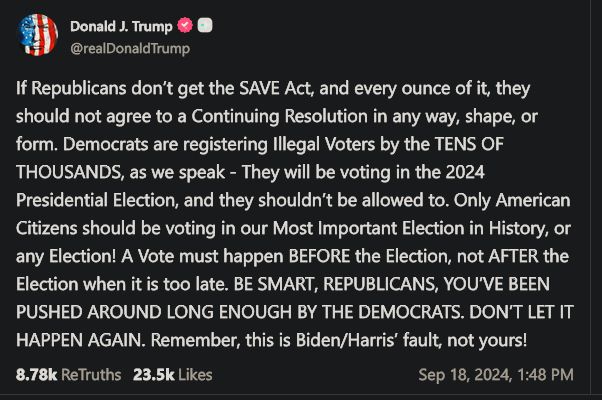Click the gray square badge beside the name

[x=205, y=25]
